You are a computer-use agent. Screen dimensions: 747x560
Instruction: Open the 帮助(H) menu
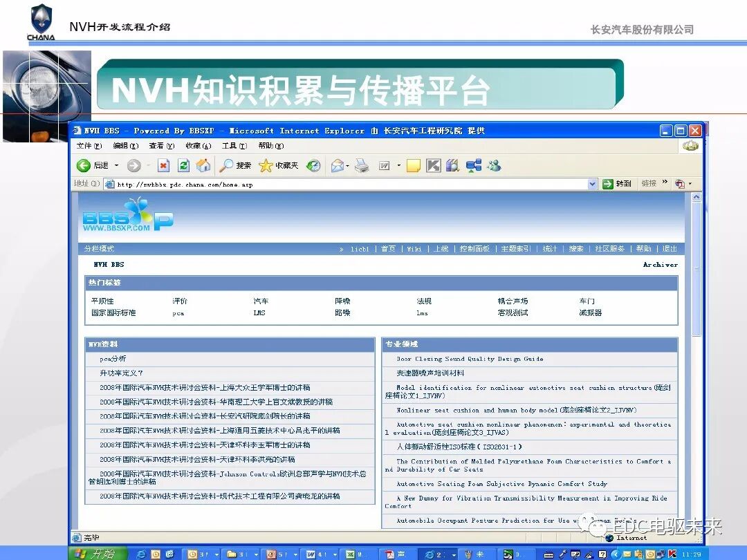pyautogui.click(x=271, y=146)
